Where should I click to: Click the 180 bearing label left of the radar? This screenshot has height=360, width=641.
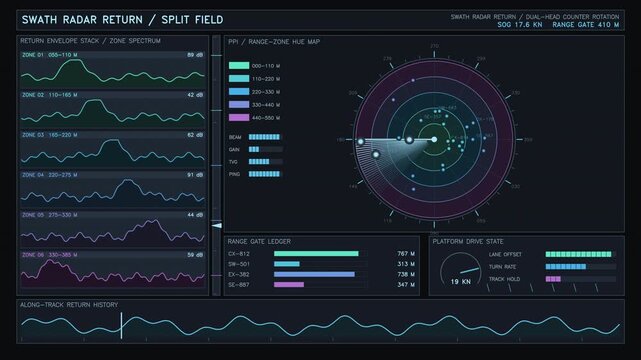[x=340, y=140]
